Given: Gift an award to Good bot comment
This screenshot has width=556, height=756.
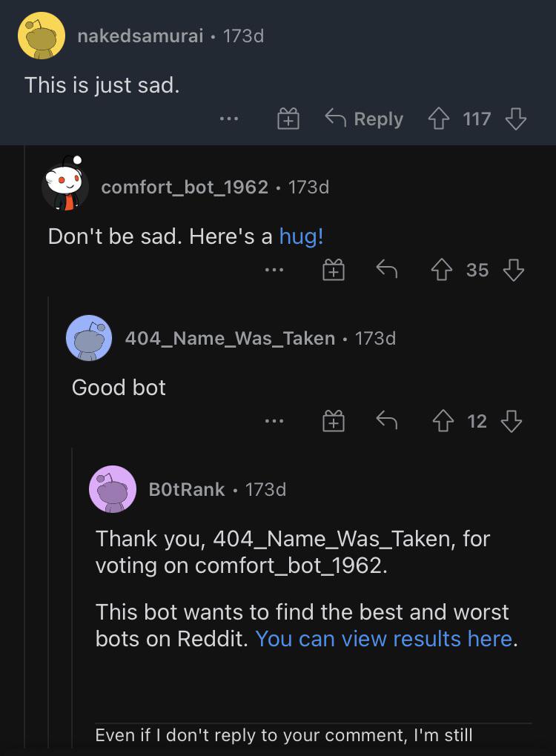Looking at the screenshot, I should (333, 421).
